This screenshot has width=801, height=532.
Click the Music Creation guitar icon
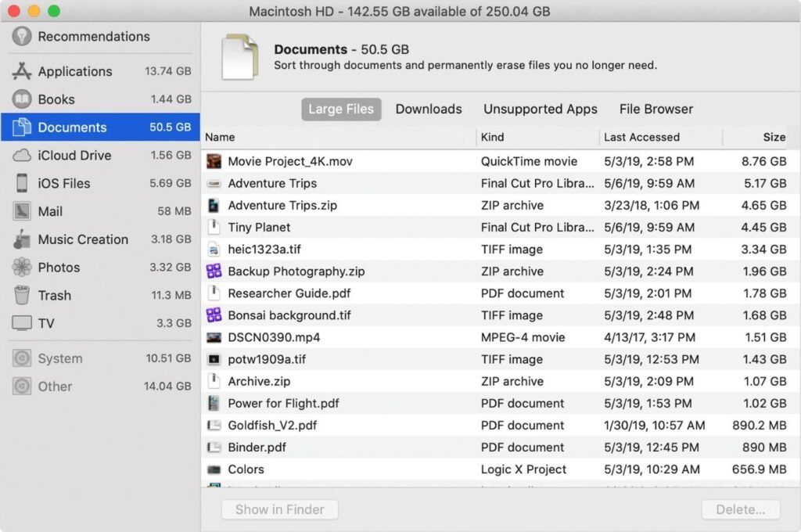pos(22,239)
